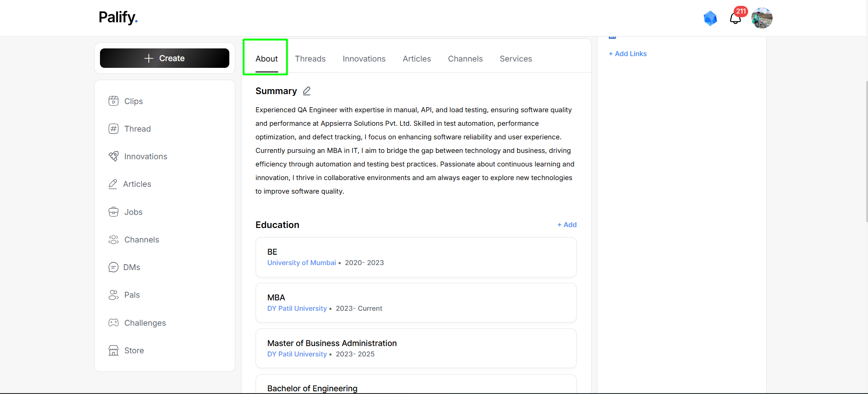Click + Add next to Education
This screenshot has height=394, width=868.
[x=567, y=224]
